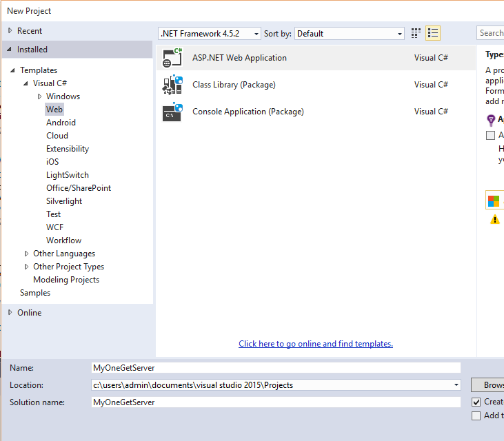Screen dimensions: 504x441
Task: Expand the Windows tree node
Action: 39,96
